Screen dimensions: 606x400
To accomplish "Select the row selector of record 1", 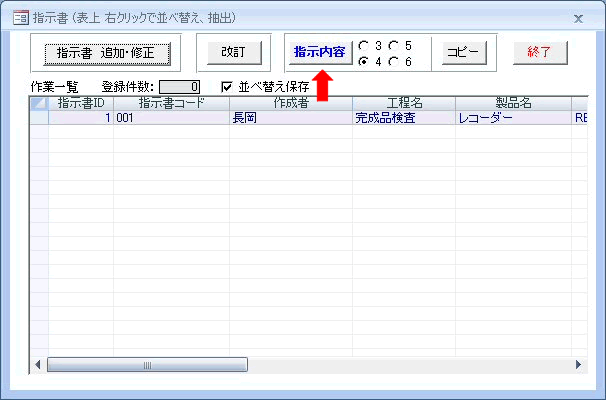I will point(39,117).
